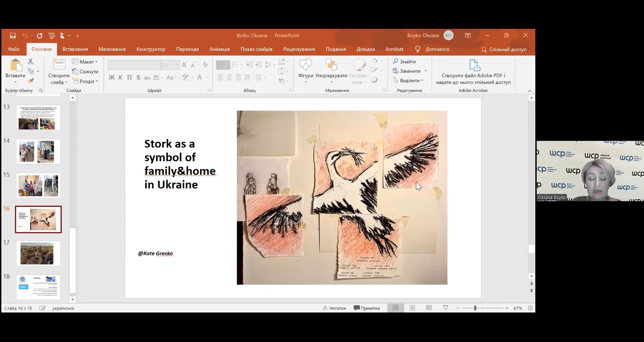644x342 pixels.
Task: Open the font size box showing 23
Action: pos(170,65)
